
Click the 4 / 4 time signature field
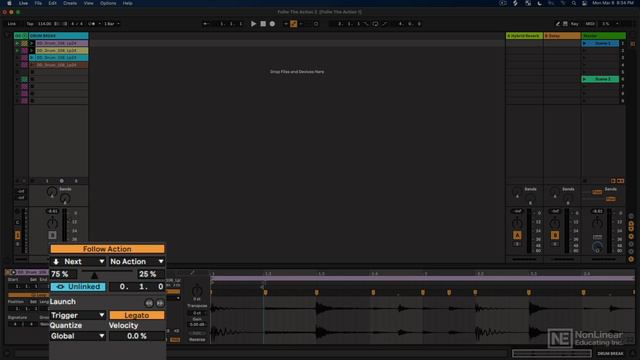coord(77,24)
